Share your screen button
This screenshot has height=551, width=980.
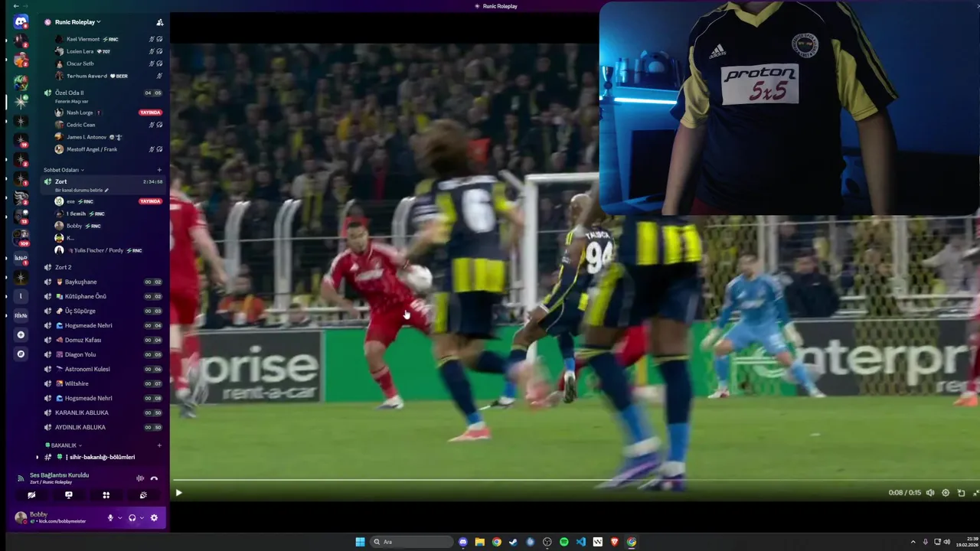point(69,495)
